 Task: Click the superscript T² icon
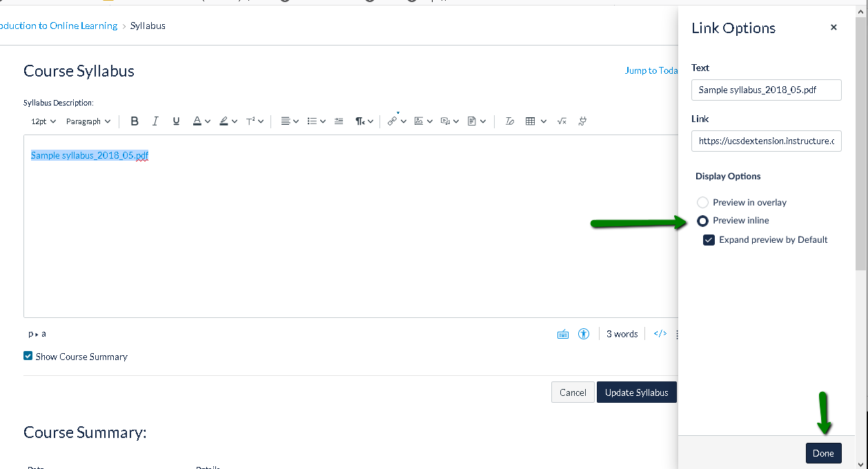tap(250, 121)
